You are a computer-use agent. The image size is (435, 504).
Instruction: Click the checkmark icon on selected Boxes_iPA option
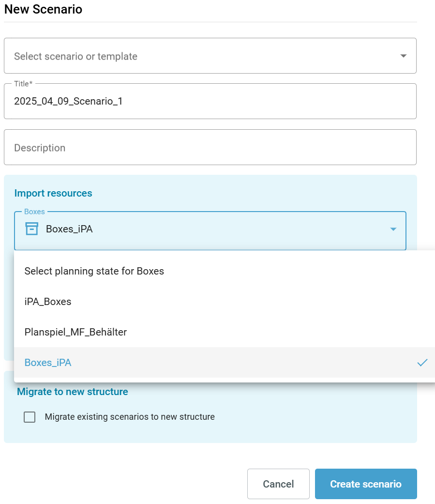[x=422, y=363]
